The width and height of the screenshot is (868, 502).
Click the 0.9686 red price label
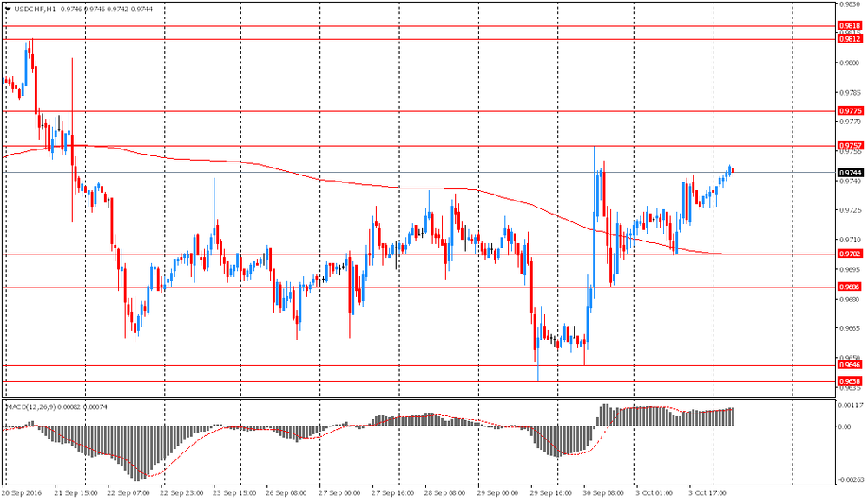point(849,287)
